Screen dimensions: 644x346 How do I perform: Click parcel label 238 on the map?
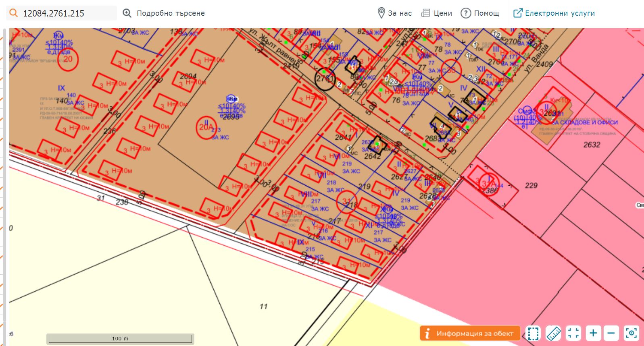pos(122,202)
